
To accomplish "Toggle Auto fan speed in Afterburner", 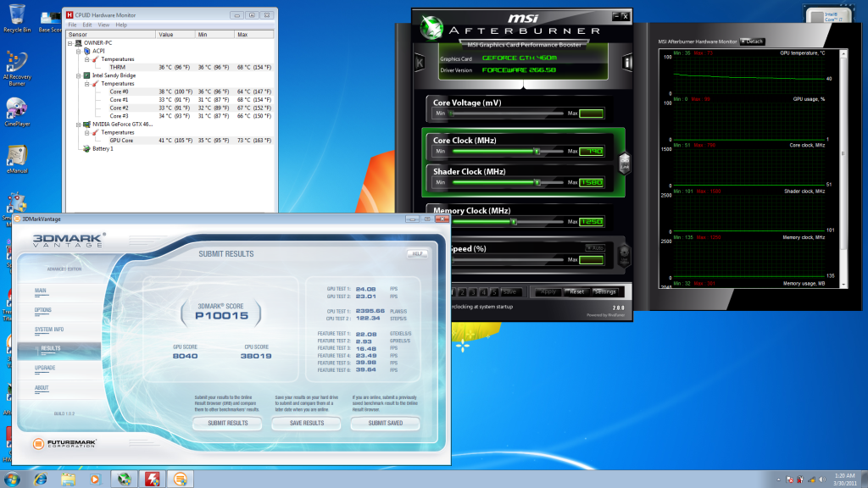I will click(x=595, y=248).
